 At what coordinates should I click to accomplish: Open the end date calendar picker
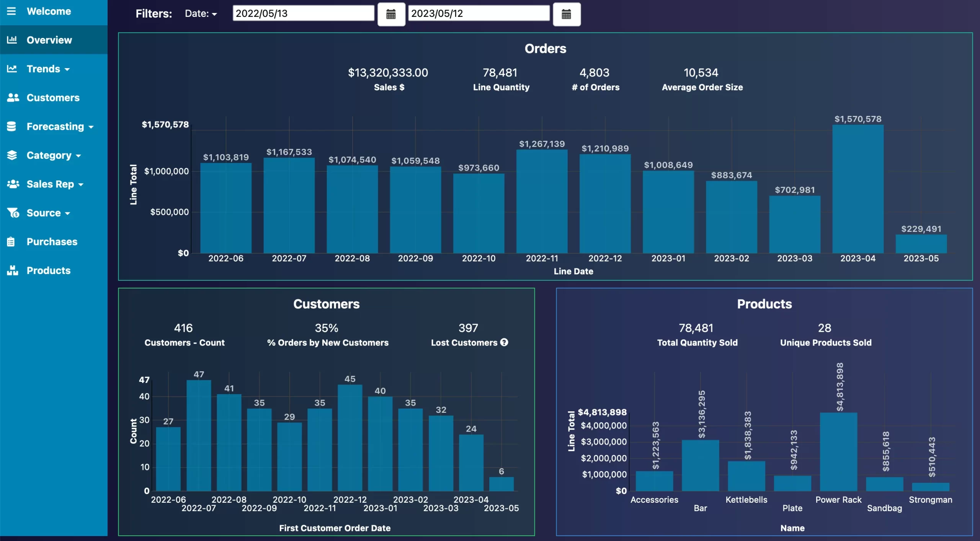(x=566, y=14)
